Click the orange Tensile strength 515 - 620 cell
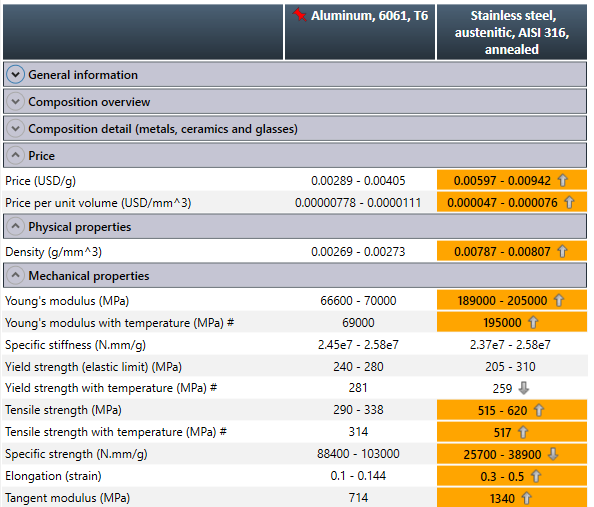The image size is (594, 507). pos(512,410)
